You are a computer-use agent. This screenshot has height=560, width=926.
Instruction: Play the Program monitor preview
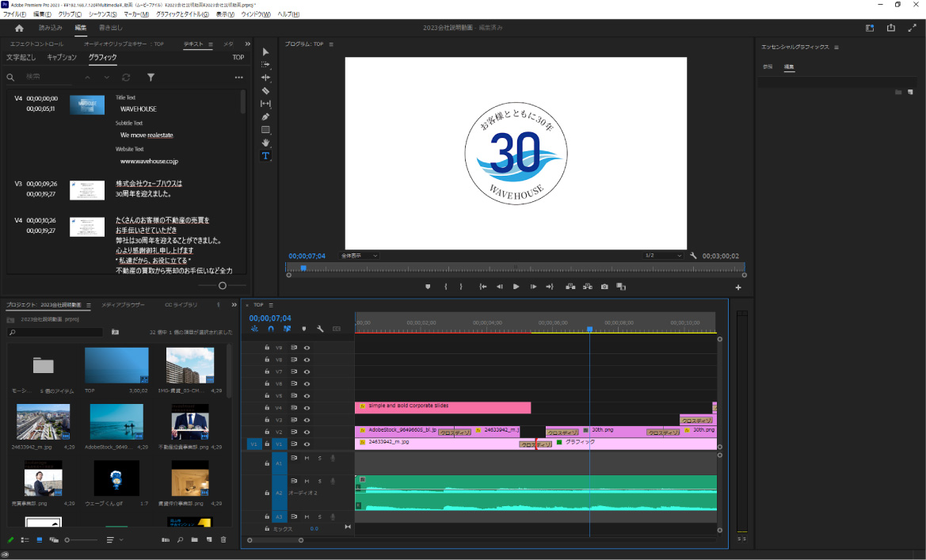coord(516,287)
